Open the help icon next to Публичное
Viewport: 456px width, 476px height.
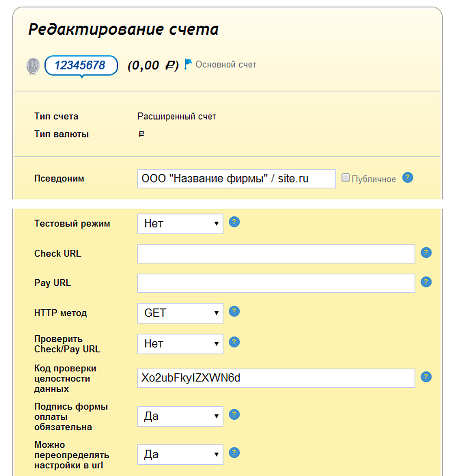[x=408, y=178]
